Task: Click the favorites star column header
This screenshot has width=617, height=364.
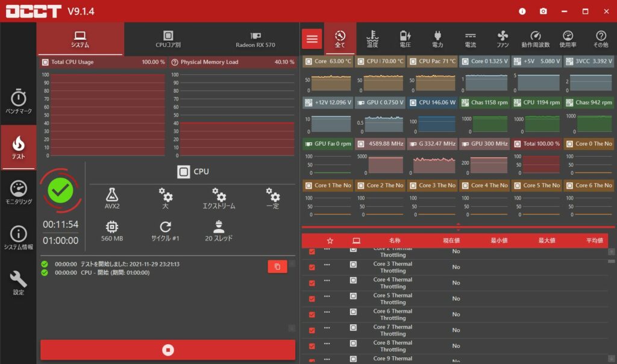Action: (330, 240)
